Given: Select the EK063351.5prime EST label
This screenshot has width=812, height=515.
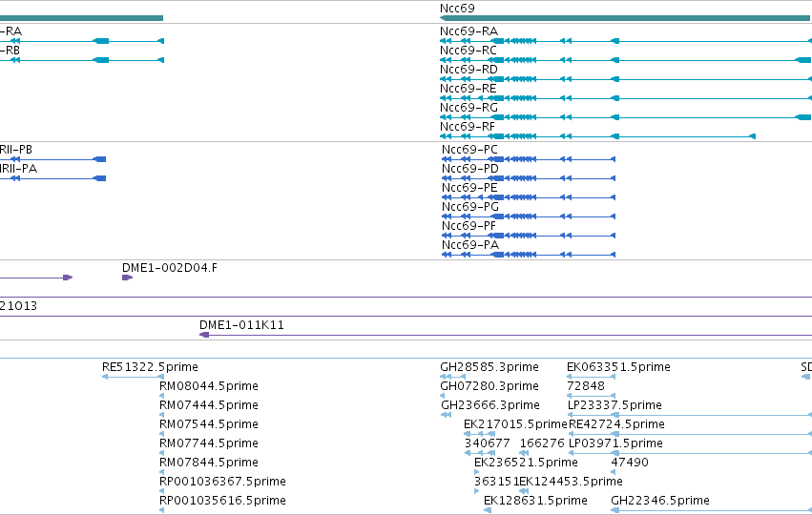Looking at the screenshot, I should (x=619, y=367).
